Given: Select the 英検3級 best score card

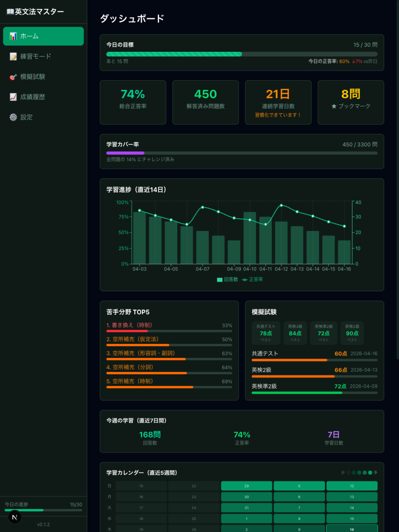Looking at the screenshot, I should click(x=295, y=333).
